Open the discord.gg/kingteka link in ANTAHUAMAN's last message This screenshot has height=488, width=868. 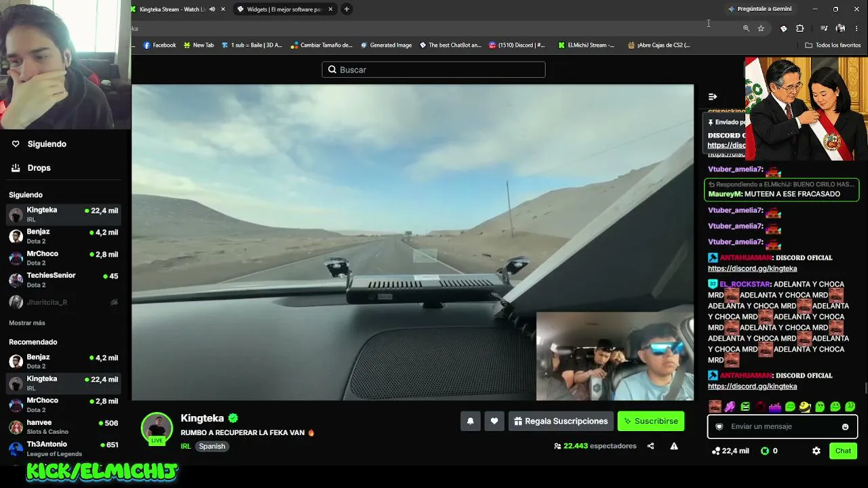coord(752,386)
